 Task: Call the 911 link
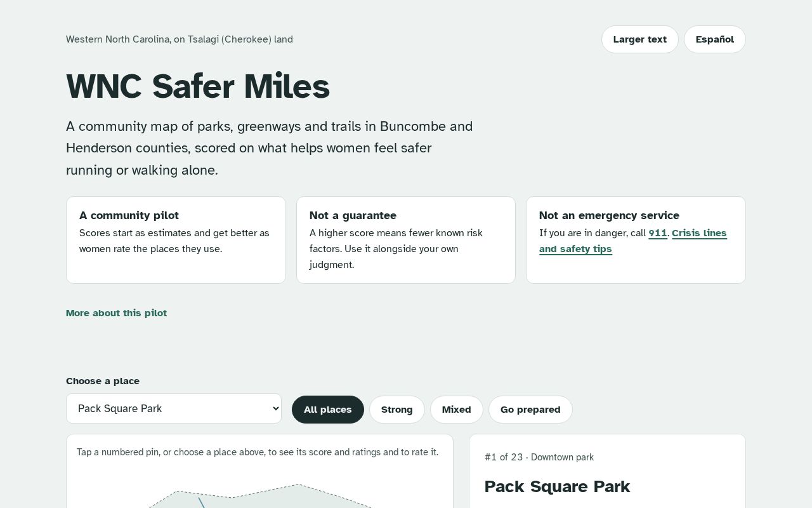pos(658,233)
